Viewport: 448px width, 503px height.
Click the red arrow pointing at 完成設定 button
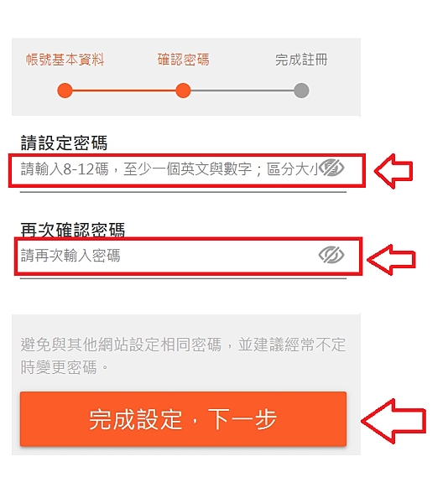pyautogui.click(x=393, y=421)
